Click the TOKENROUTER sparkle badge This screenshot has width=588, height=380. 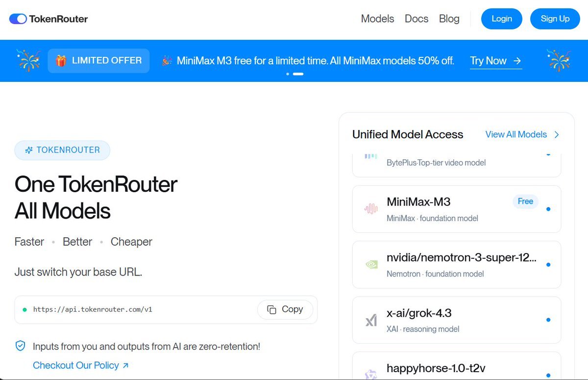coord(62,150)
